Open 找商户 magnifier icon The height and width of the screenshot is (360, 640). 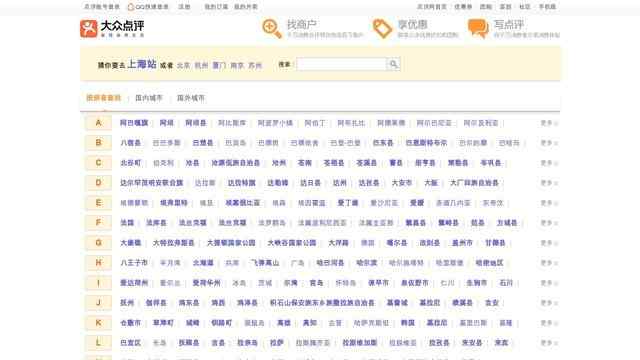272,29
